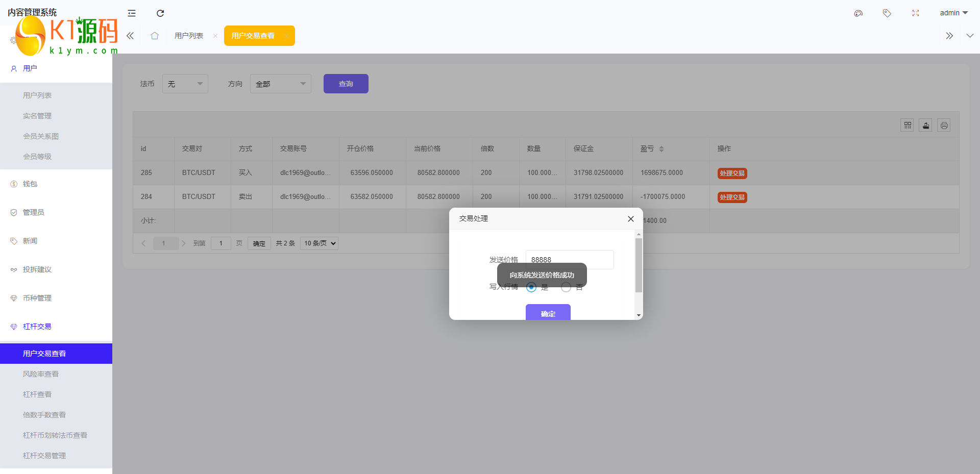Click the tag icon in header
The image size is (980, 474).
pos(887,13)
